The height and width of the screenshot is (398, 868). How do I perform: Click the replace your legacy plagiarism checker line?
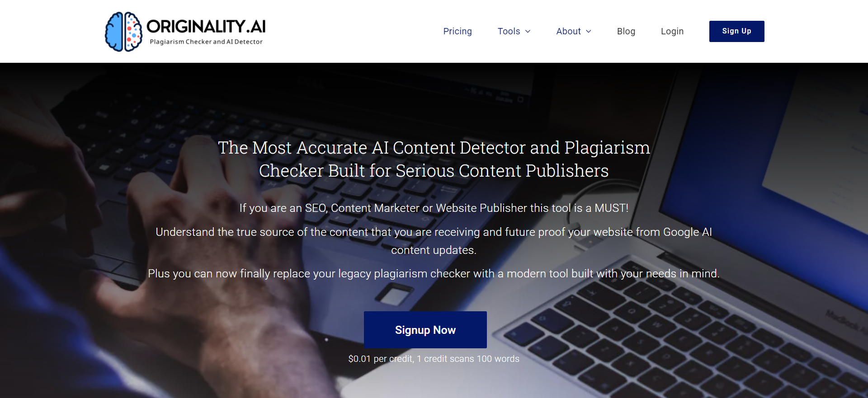coord(434,273)
